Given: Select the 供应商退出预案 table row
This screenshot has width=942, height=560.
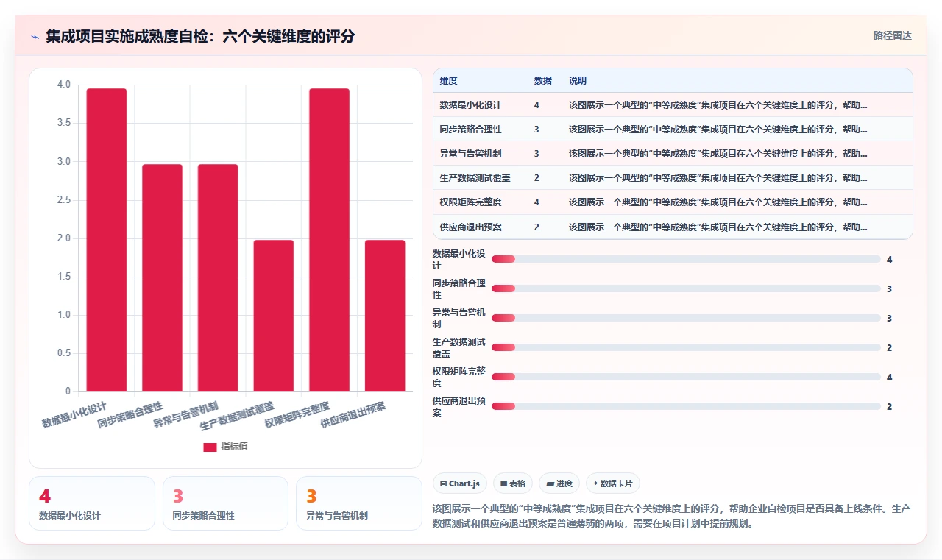Looking at the screenshot, I should click(x=673, y=227).
